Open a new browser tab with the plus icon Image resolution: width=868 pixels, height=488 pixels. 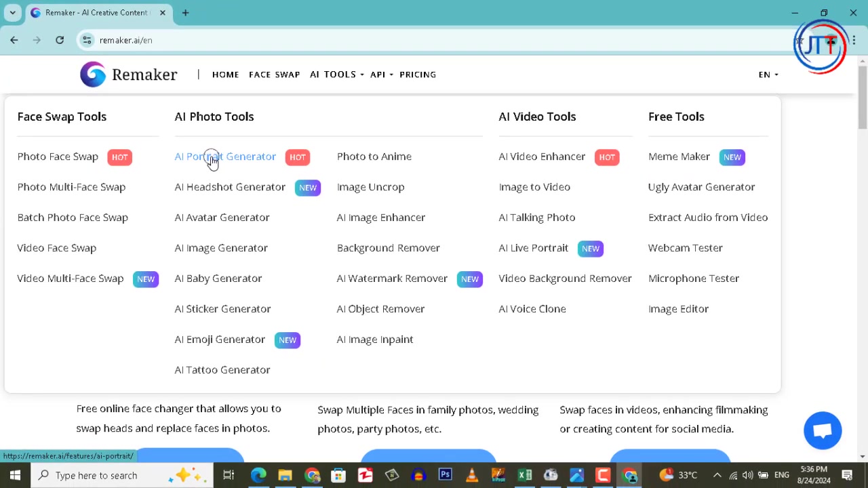coord(185,12)
